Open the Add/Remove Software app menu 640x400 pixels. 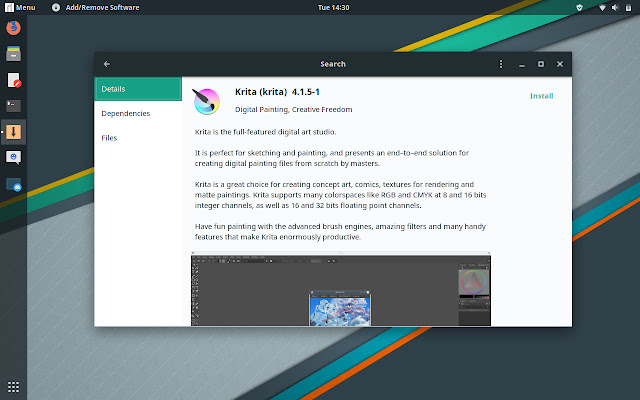coord(96,7)
